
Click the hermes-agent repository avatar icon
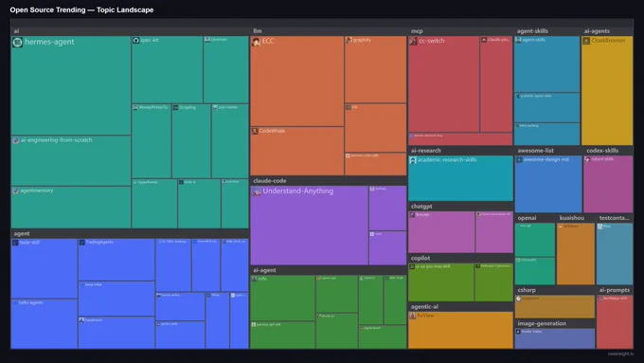[x=17, y=42]
